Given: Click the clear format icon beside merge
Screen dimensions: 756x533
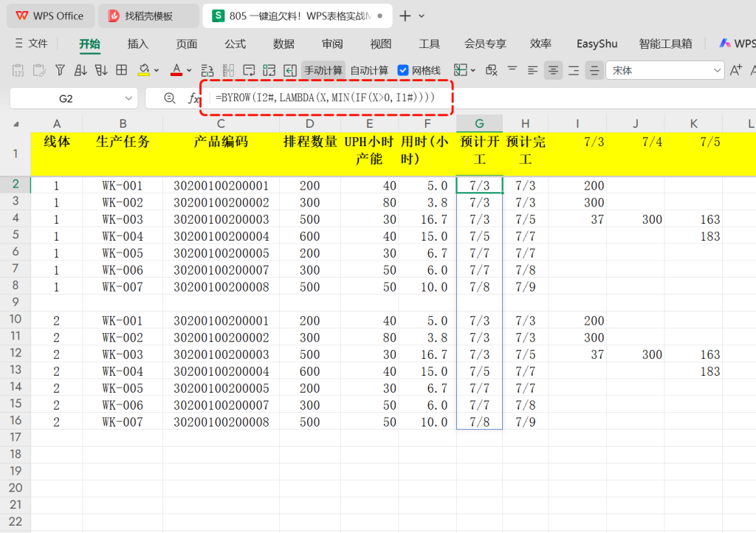Looking at the screenshot, I should click(x=491, y=70).
